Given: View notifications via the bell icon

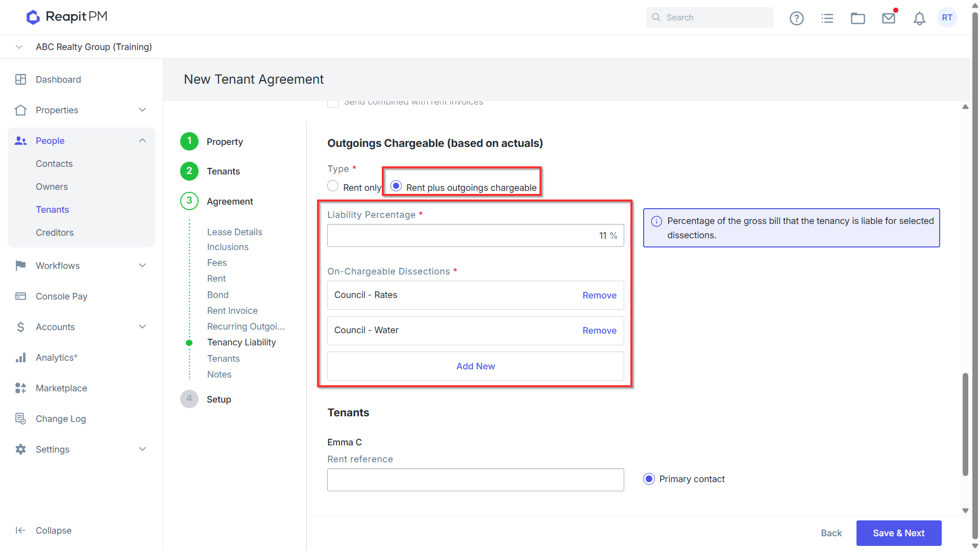Looking at the screenshot, I should tap(919, 18).
